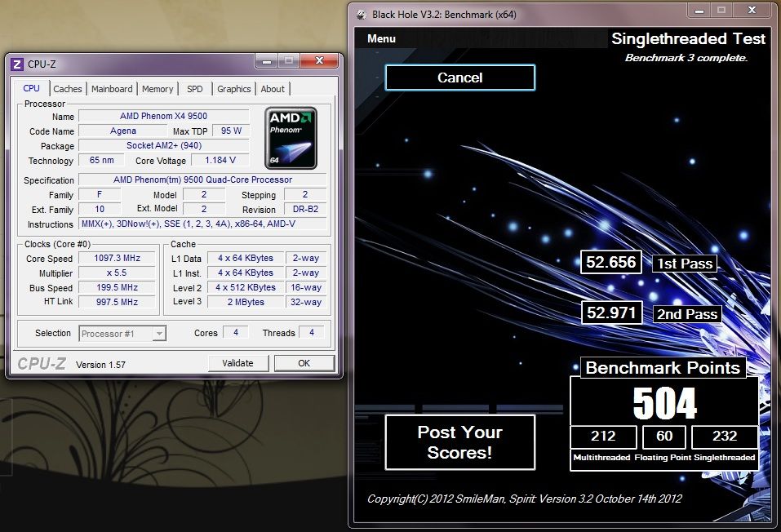Click the Package value 'Socket AM2+ (940)'
Screen dimensions: 781x532
point(164,145)
